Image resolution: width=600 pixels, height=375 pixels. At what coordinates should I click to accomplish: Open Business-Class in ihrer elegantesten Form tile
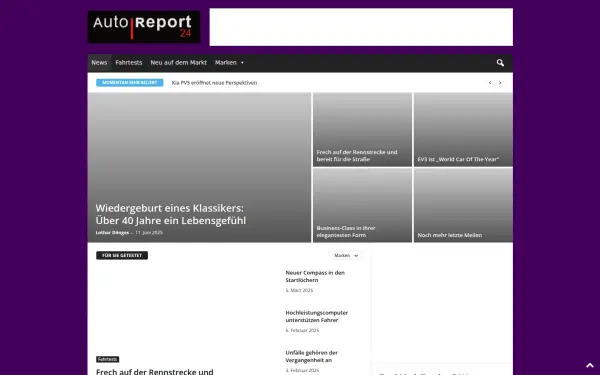[362, 205]
